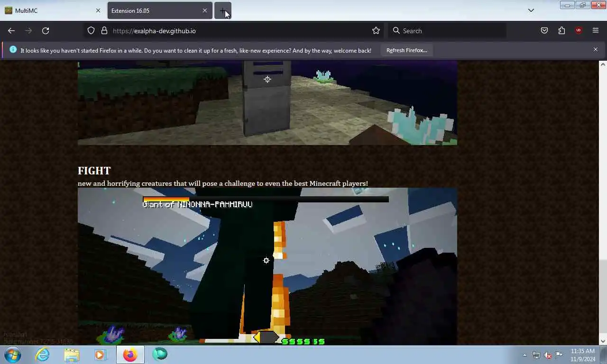The image size is (607, 364).
Task: Click scrollbar up arrow
Action: coord(603,64)
